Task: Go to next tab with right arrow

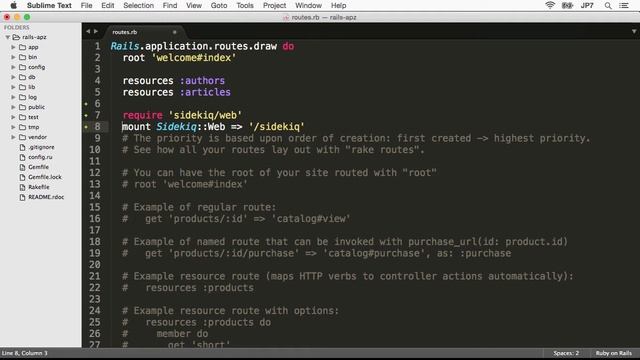Action: [96, 31]
